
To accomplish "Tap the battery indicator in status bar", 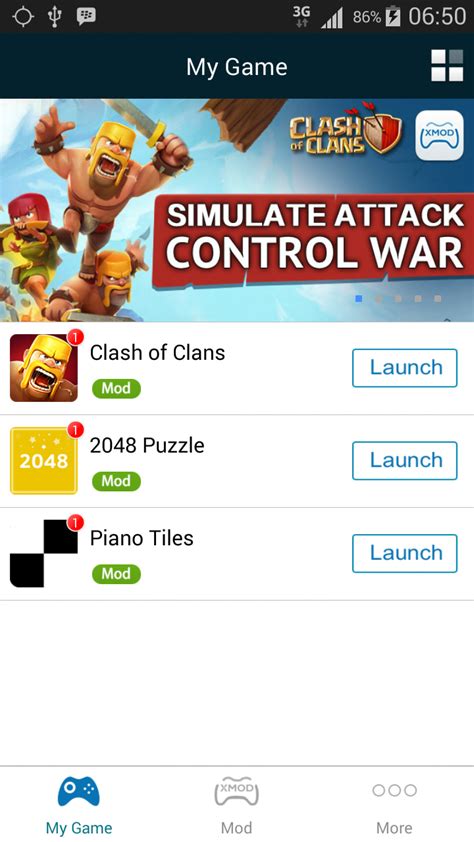I will click(x=394, y=17).
